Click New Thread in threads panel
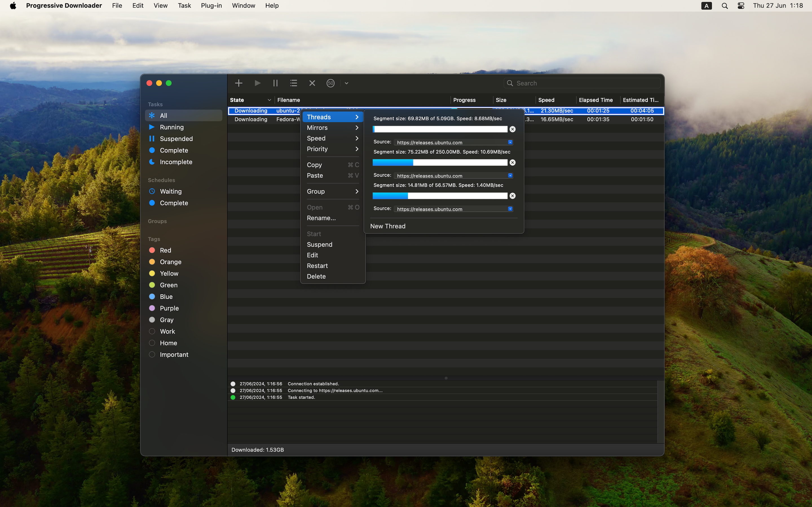Image resolution: width=812 pixels, height=507 pixels. 388,226
